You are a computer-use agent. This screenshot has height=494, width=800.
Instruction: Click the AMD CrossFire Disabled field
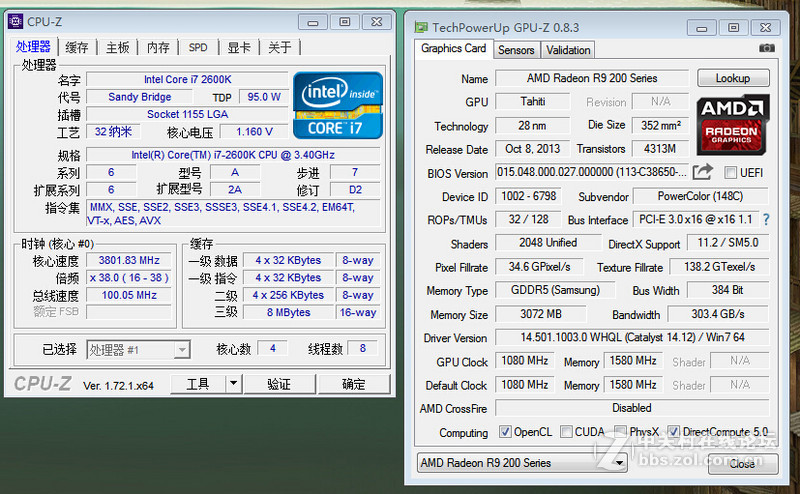(x=632, y=408)
